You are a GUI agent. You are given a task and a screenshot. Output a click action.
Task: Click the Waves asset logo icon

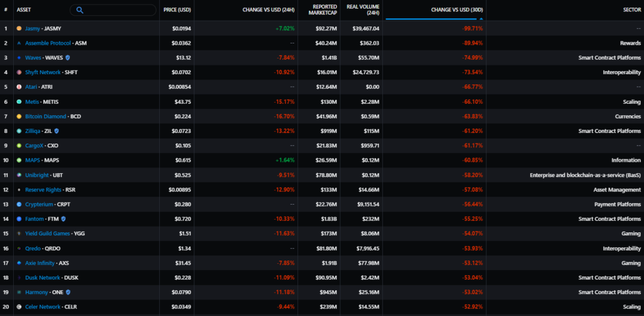pyautogui.click(x=19, y=58)
